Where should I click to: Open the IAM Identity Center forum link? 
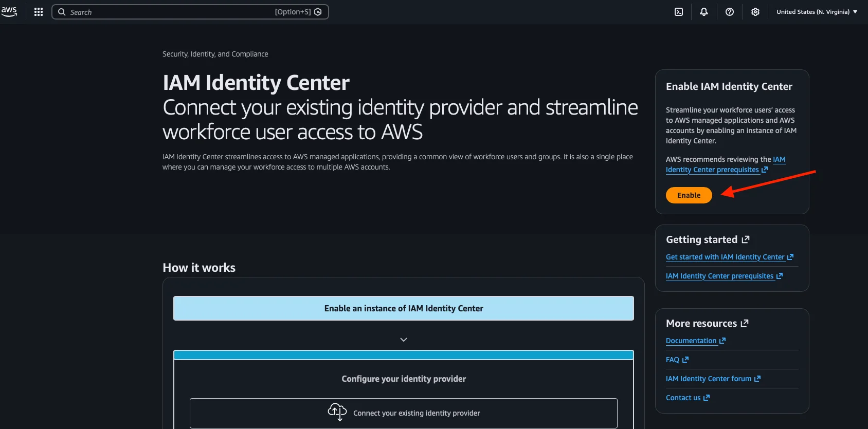[713, 379]
